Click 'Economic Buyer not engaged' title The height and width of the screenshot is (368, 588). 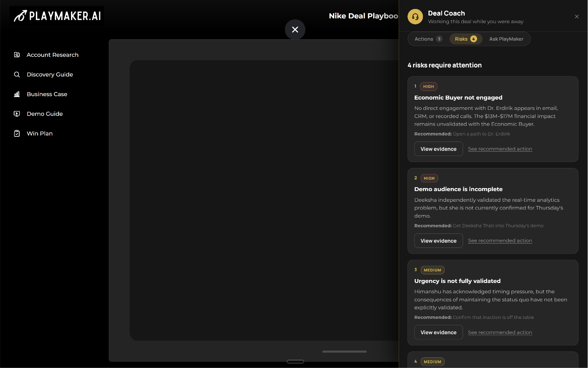click(x=458, y=97)
